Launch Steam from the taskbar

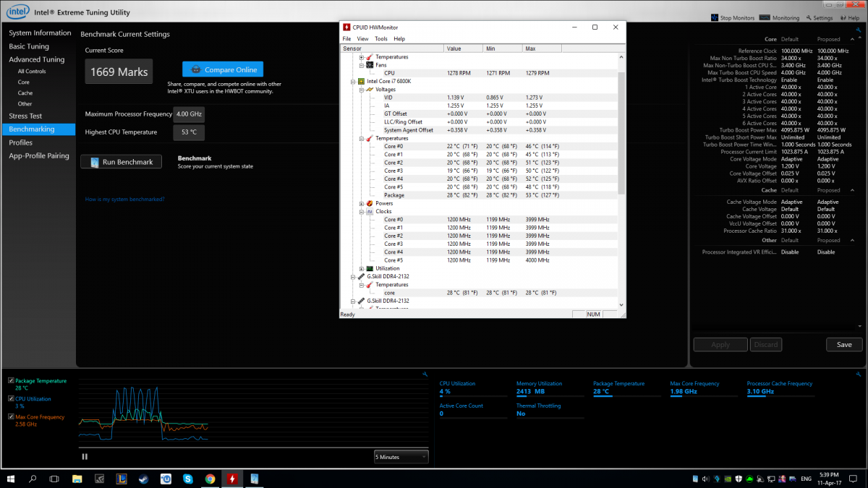coord(143,479)
